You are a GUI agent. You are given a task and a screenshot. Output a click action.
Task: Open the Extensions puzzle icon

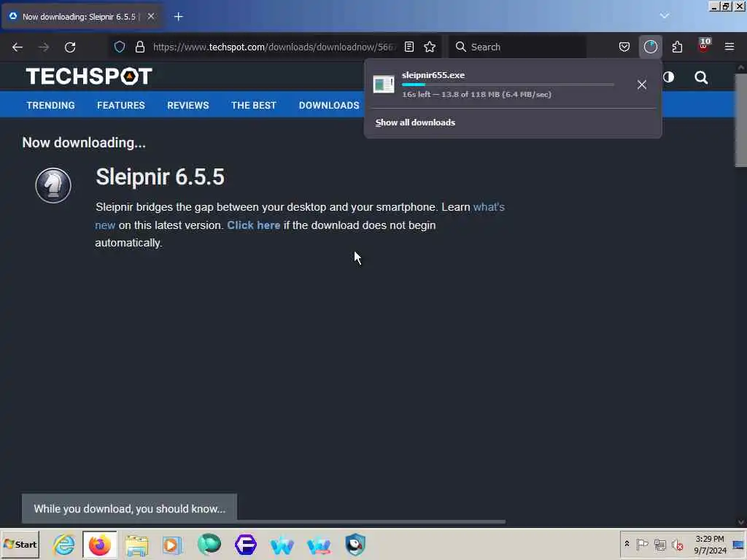pos(677,47)
